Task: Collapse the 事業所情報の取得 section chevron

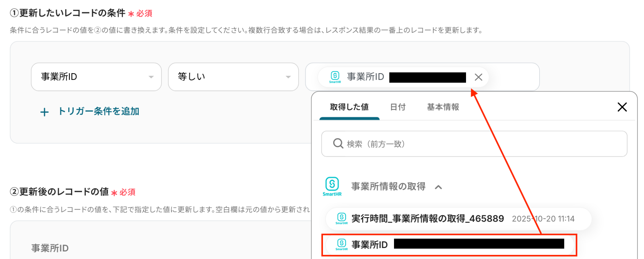Action: pos(438,187)
